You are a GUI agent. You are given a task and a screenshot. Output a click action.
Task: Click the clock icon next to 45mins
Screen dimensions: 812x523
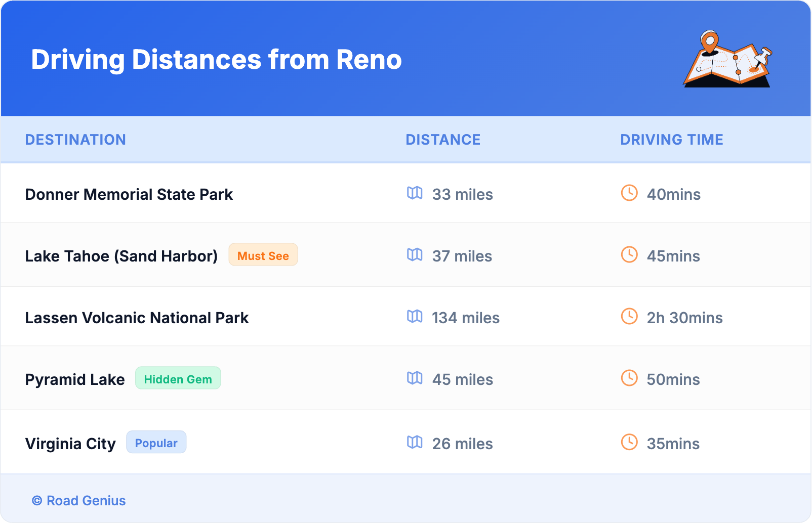coord(629,255)
